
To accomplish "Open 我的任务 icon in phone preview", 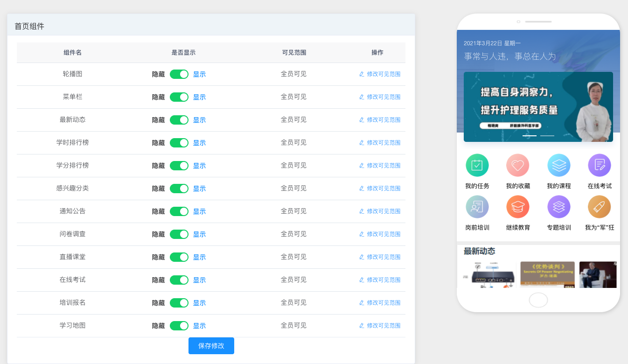I will point(477,165).
